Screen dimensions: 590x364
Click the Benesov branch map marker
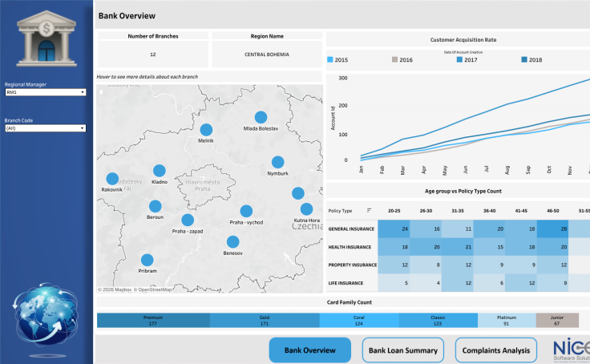pos(232,241)
